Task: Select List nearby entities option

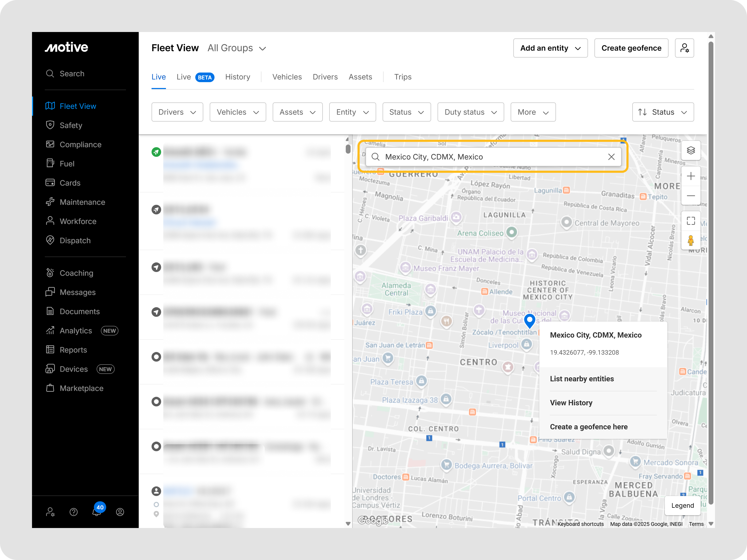Action: pyautogui.click(x=582, y=379)
